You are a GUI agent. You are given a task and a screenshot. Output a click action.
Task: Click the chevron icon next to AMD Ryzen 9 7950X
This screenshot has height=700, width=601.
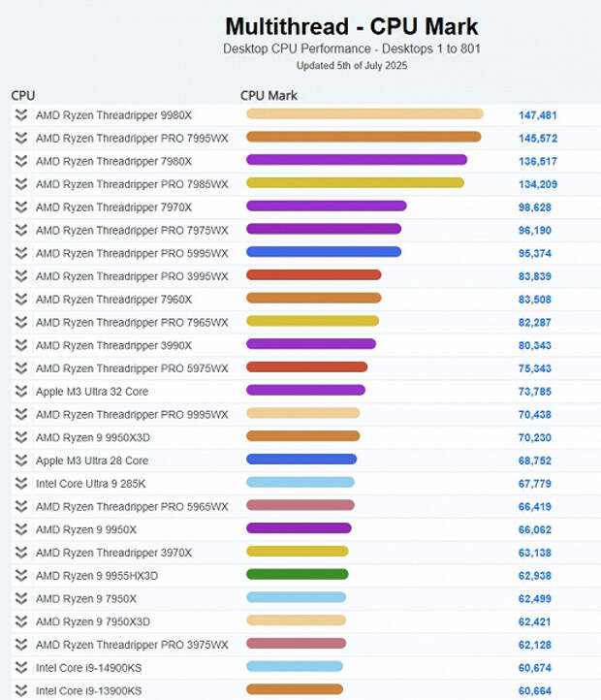tap(21, 598)
